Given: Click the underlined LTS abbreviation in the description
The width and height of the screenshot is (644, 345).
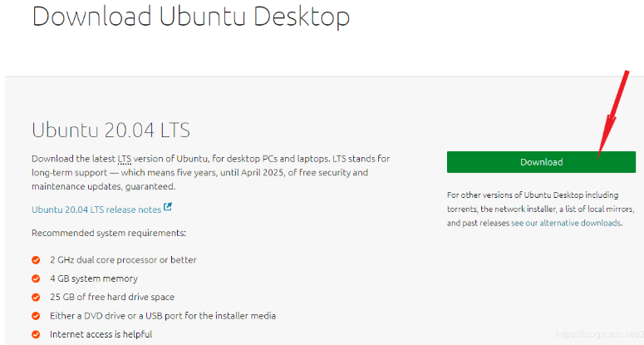Looking at the screenshot, I should tap(123, 158).
